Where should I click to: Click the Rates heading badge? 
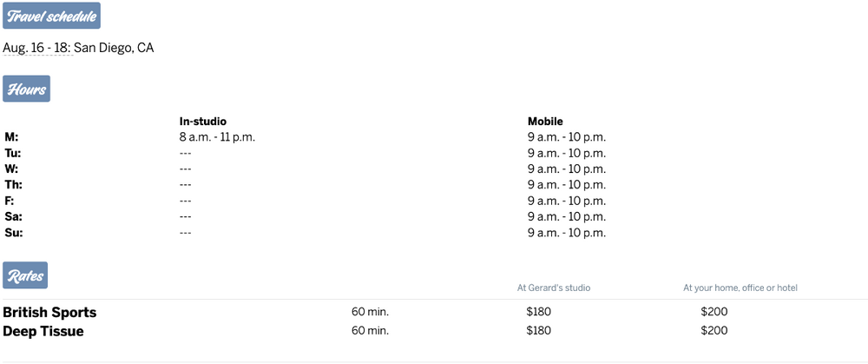tap(24, 275)
